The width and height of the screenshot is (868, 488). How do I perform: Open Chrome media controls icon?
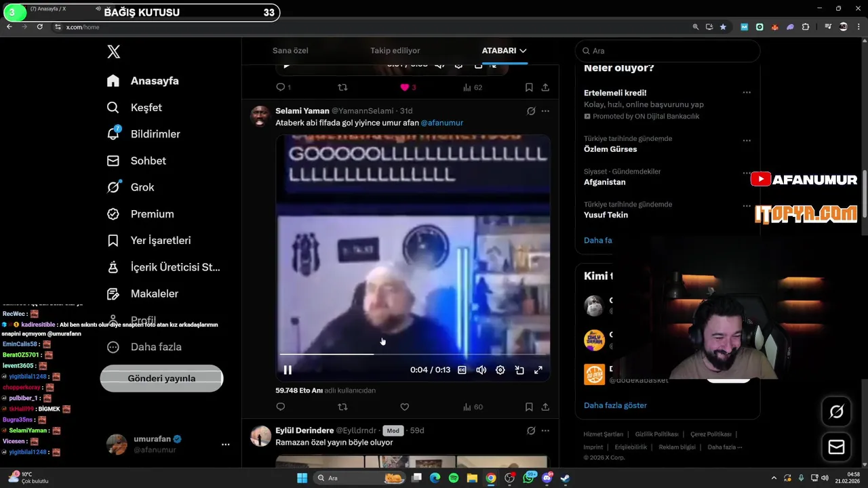[828, 26]
